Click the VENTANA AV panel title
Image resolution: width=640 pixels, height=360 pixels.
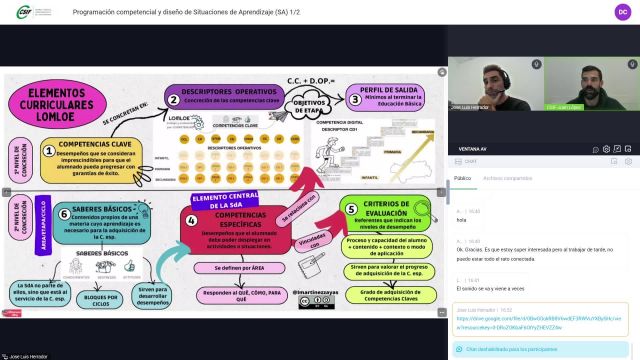(472, 149)
